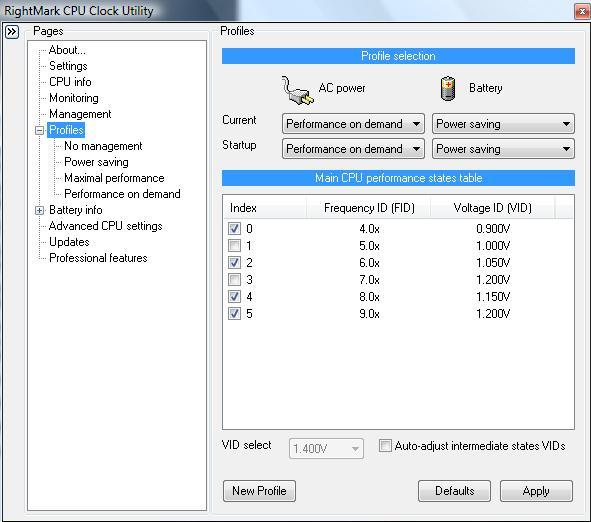Uncheck performance state index 0

click(x=234, y=228)
